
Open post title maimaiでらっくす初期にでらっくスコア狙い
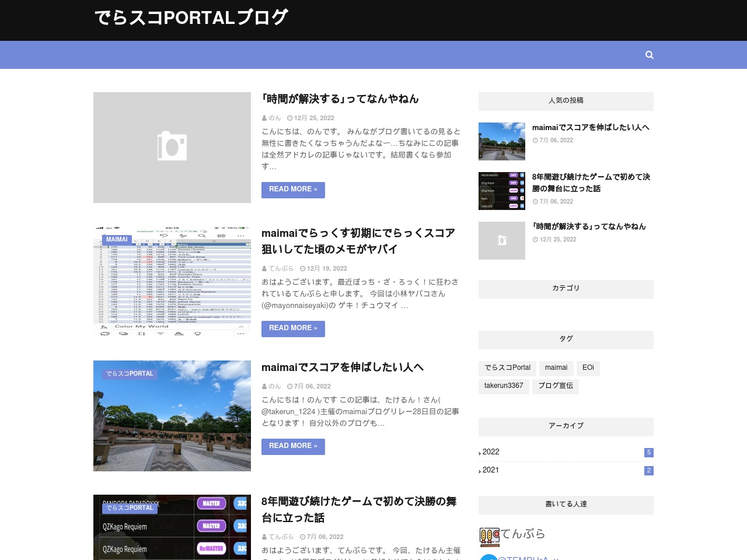[358, 242]
